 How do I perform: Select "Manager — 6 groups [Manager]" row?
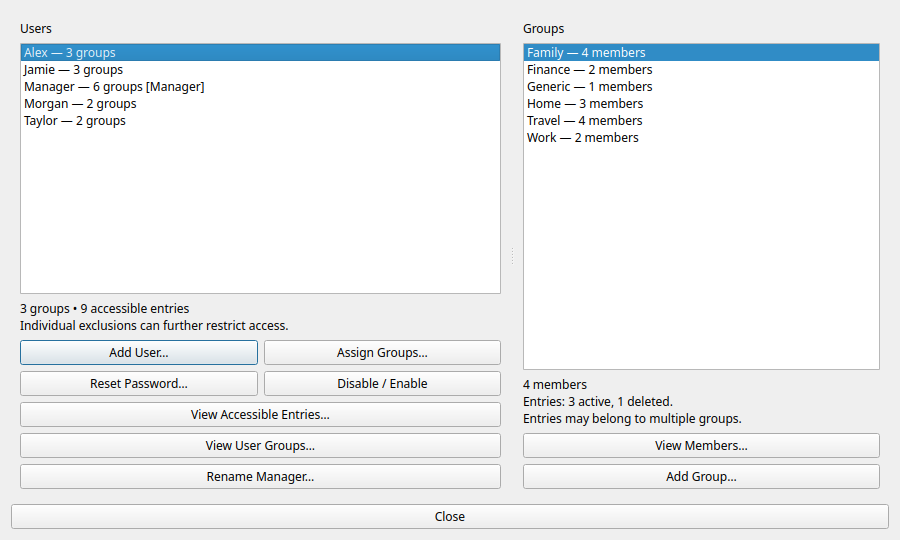(260, 87)
